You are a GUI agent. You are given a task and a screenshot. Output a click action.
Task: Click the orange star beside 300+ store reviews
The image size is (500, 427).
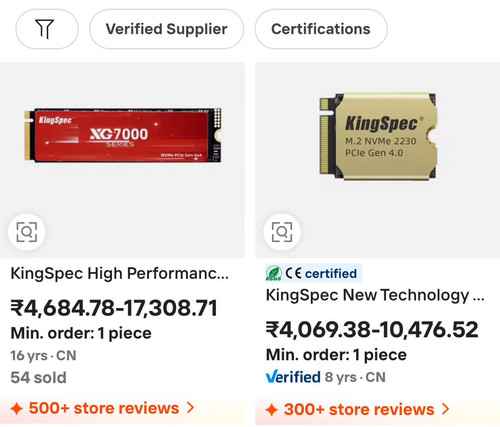coord(272,410)
